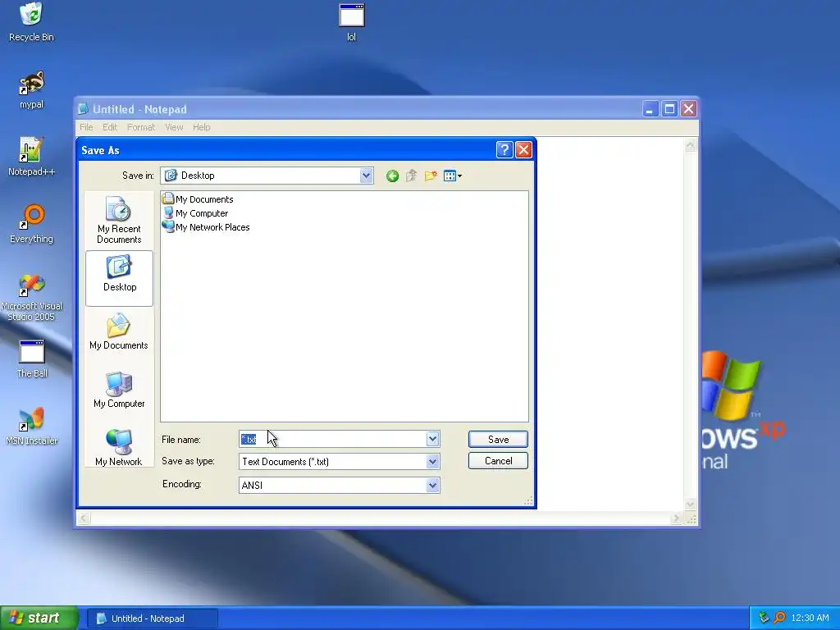Screen dimensions: 840x630
Task: Open the Notepad View menu
Action: (x=174, y=127)
